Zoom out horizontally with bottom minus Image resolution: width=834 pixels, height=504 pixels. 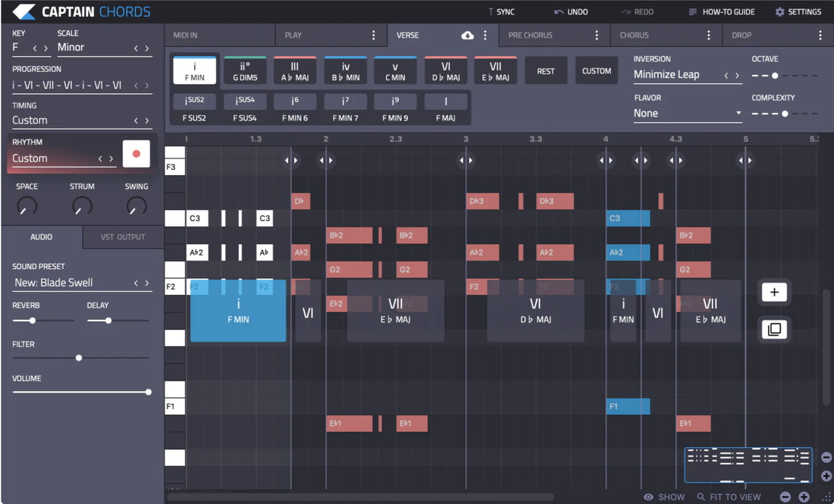785,496
